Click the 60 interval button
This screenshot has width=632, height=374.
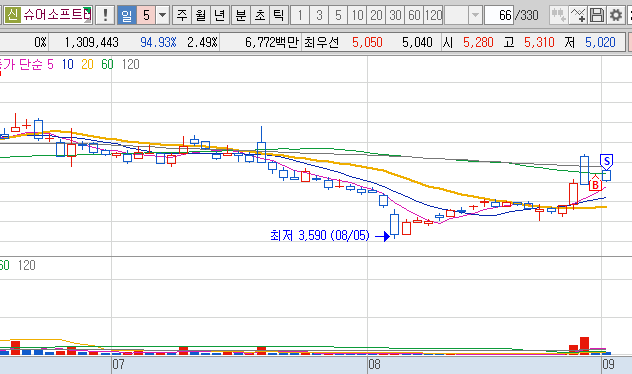(414, 15)
